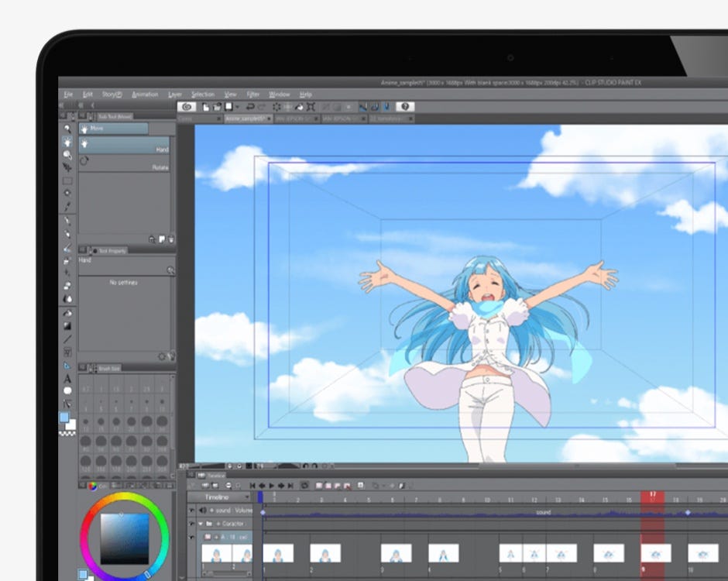Select the Fill bucket tool
The image size is (728, 581).
pyautogui.click(x=67, y=313)
